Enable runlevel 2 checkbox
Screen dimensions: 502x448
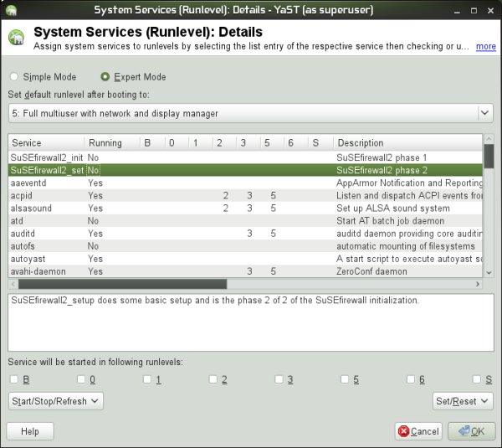213,379
